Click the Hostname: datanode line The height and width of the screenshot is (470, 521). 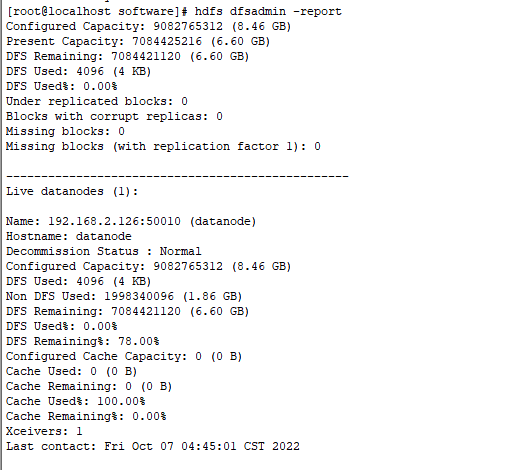tap(69, 236)
